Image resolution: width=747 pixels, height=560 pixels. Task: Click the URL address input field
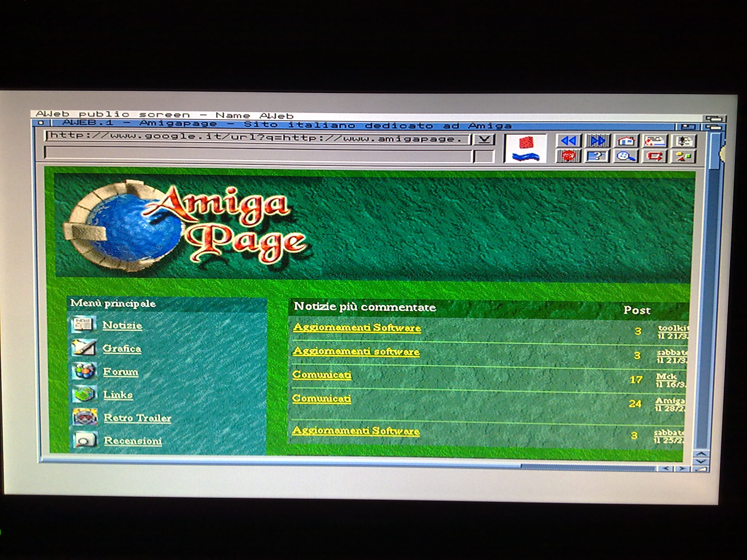[257, 137]
